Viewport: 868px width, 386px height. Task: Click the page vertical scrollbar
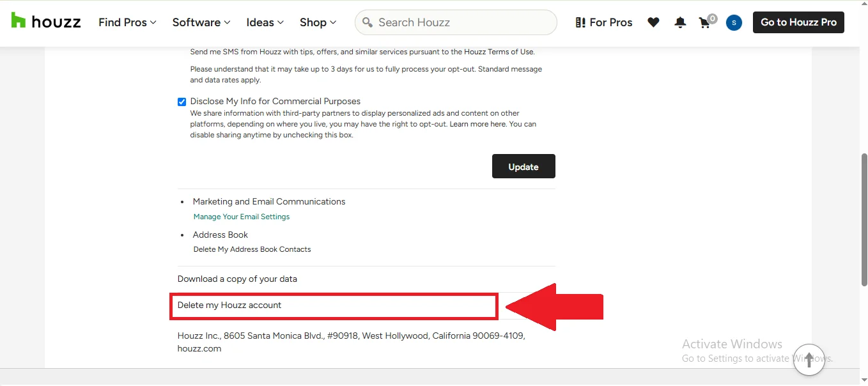pos(864,217)
